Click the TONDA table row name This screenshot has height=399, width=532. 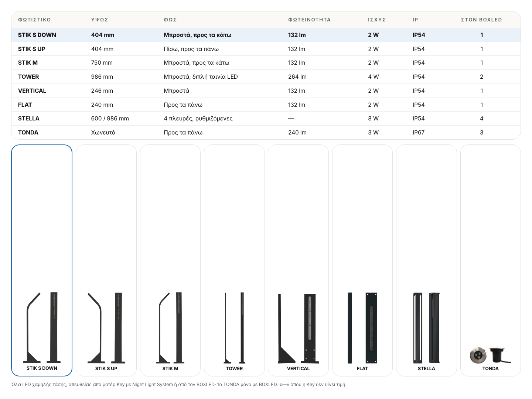click(28, 133)
